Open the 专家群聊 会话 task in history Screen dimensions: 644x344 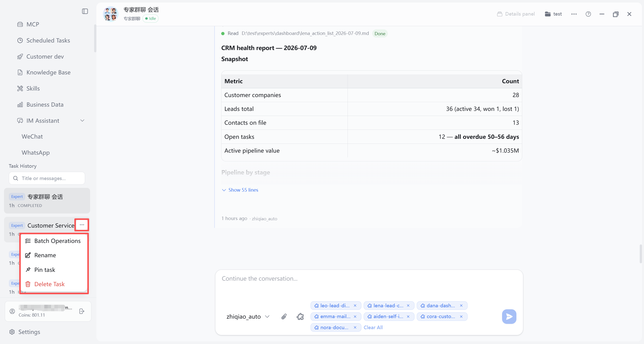47,201
